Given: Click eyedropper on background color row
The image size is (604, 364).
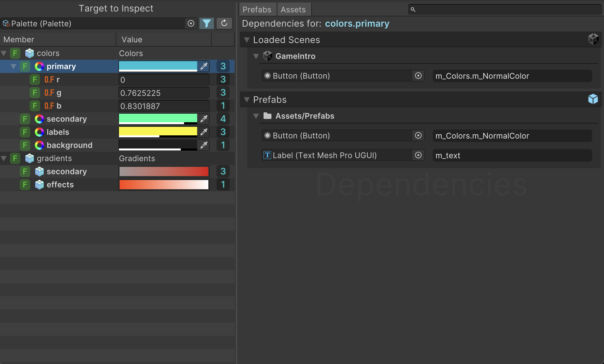Looking at the screenshot, I should pos(204,145).
